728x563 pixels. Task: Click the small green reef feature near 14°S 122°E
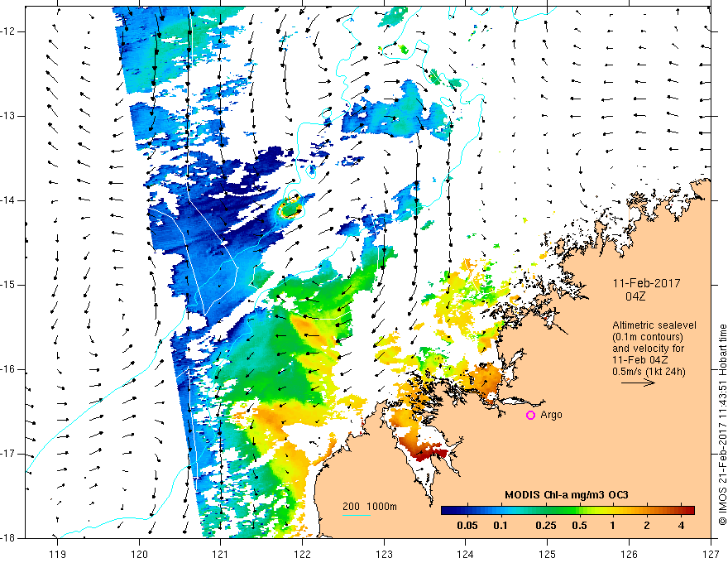point(290,208)
